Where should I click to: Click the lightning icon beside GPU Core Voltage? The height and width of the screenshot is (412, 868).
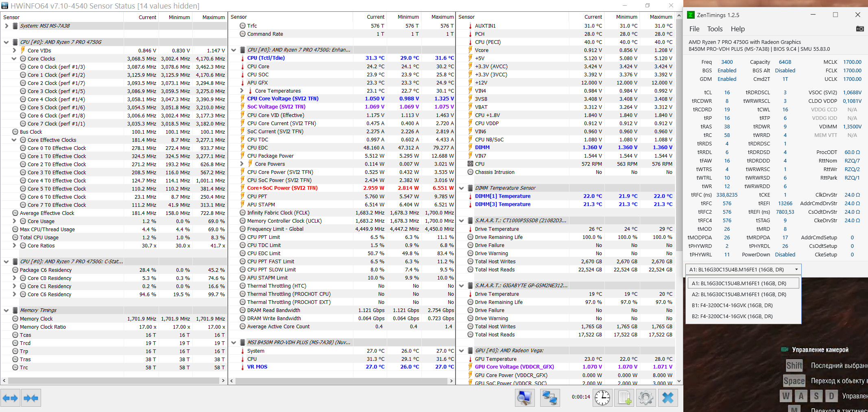(x=470, y=367)
